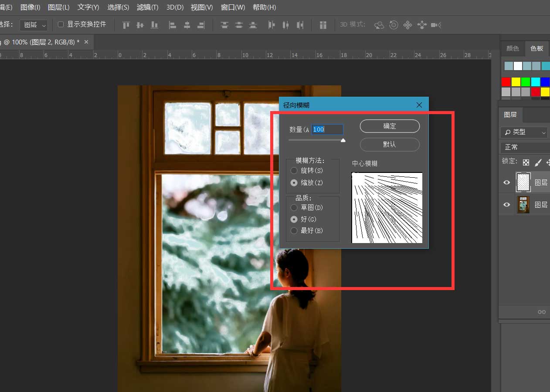Close the document tab with the x
The image size is (550, 392).
click(86, 42)
